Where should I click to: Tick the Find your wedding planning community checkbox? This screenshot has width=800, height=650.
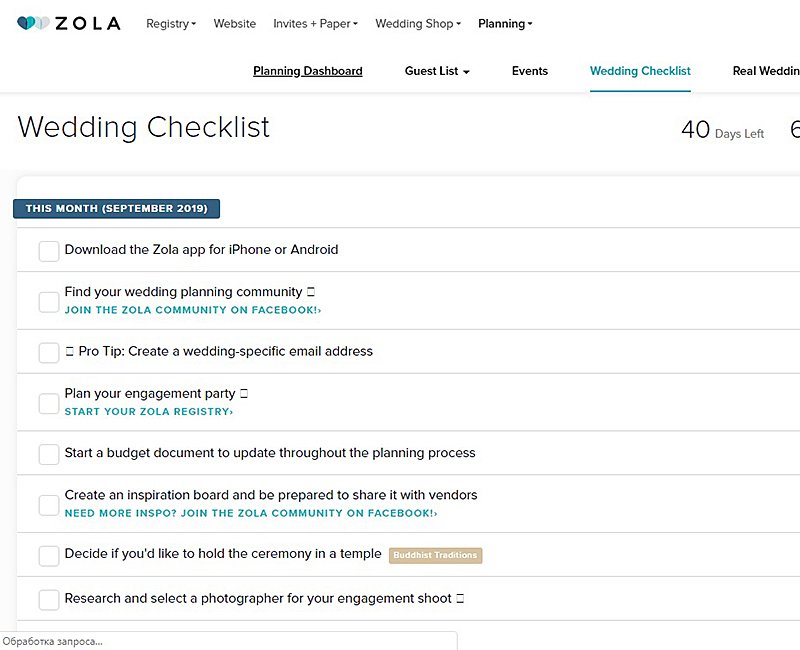click(49, 302)
